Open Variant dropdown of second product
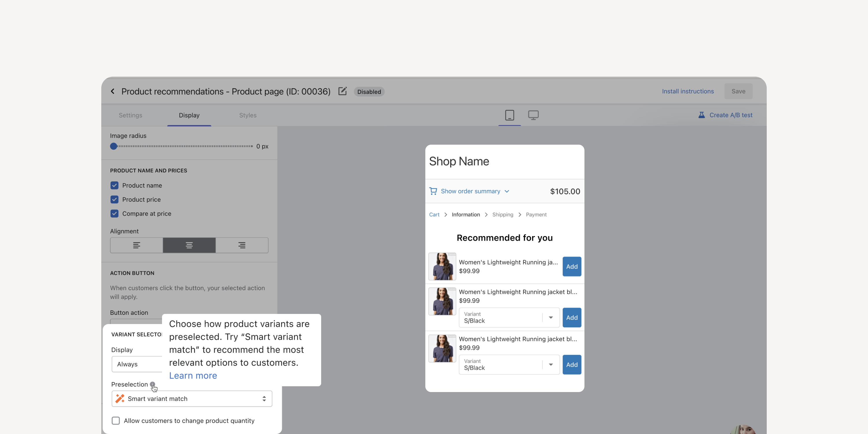 tap(509, 317)
